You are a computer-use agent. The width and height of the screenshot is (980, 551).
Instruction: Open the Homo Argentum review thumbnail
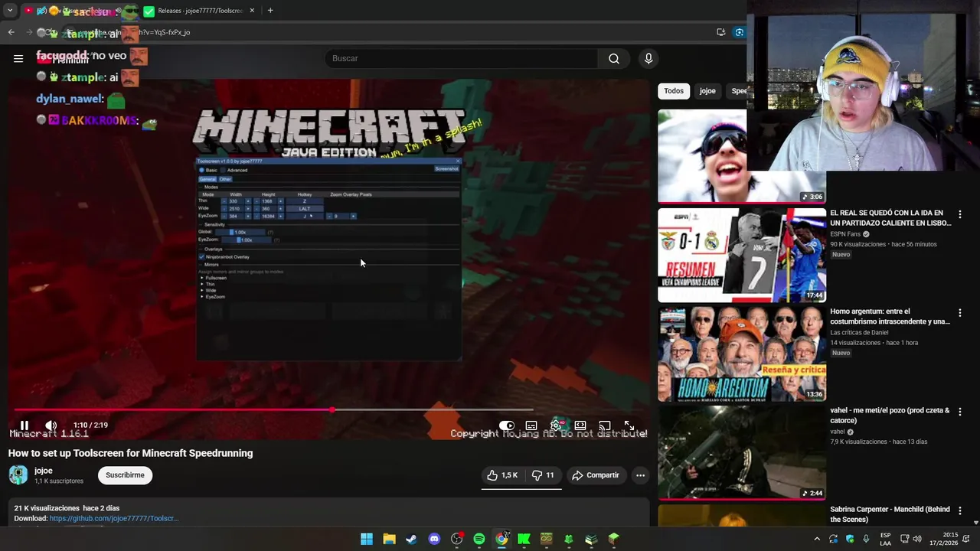(x=742, y=354)
